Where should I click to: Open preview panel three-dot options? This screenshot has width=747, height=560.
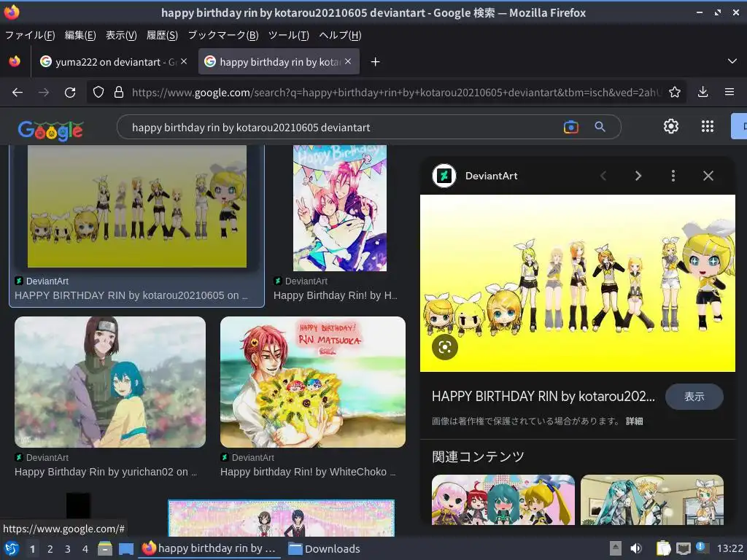coord(673,176)
